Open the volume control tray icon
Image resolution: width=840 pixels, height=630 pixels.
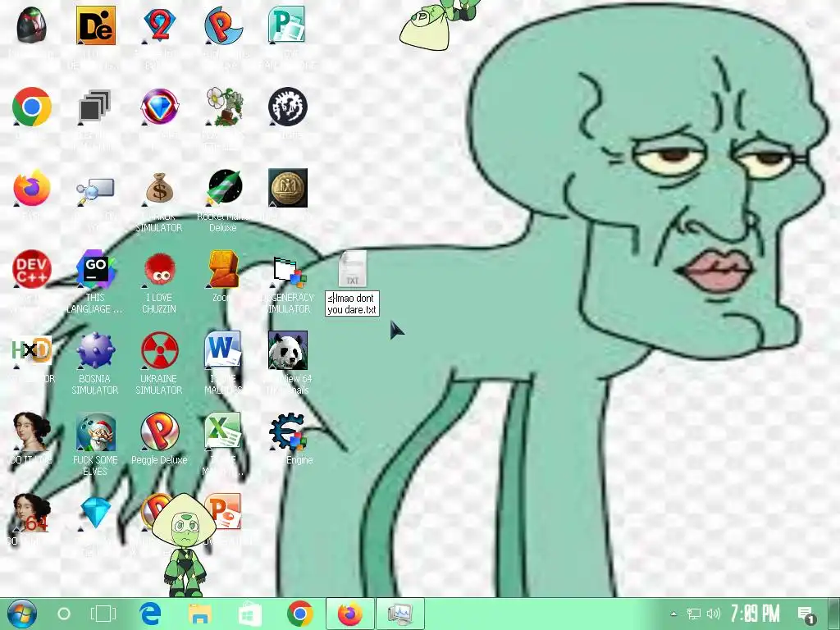point(714,614)
